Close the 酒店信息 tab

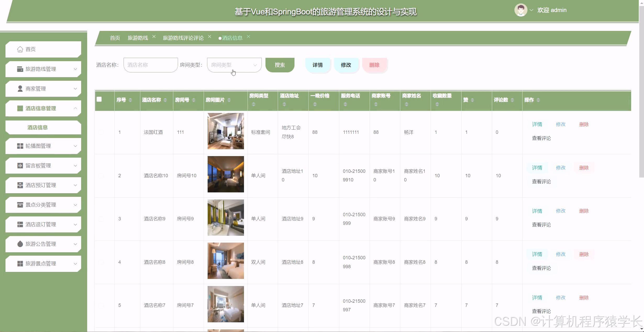248,37
